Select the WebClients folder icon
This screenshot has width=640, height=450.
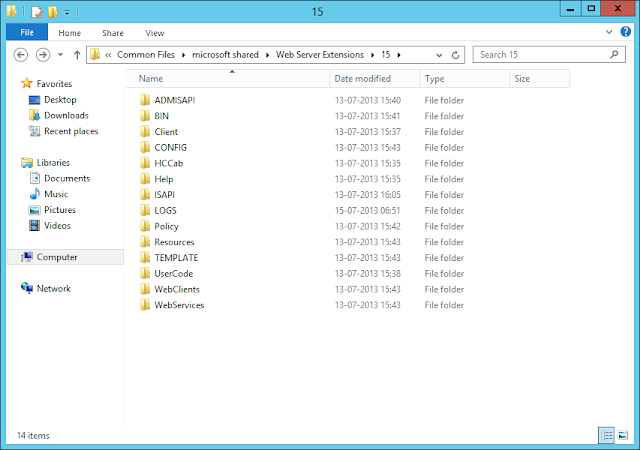(145, 289)
